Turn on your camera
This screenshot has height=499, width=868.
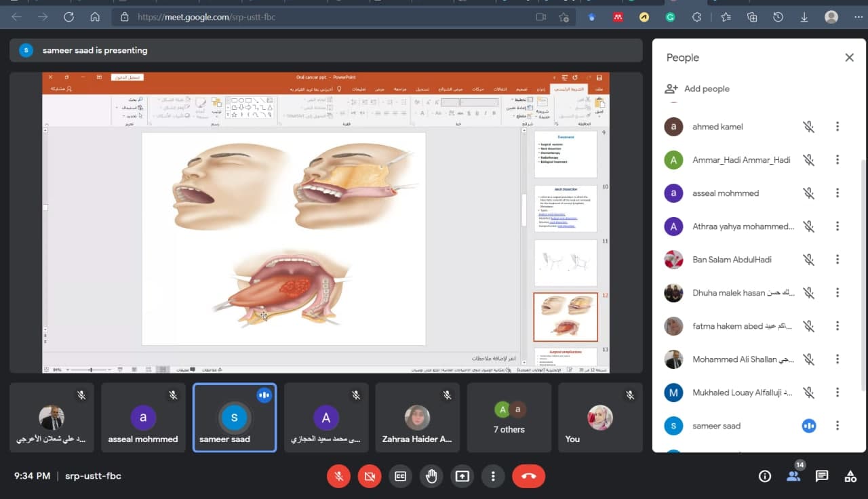coord(370,476)
